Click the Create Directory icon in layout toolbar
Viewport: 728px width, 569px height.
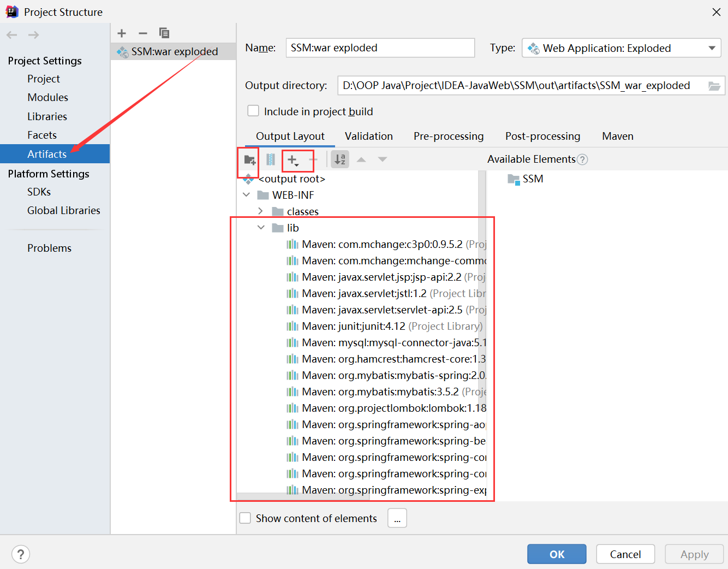point(249,159)
